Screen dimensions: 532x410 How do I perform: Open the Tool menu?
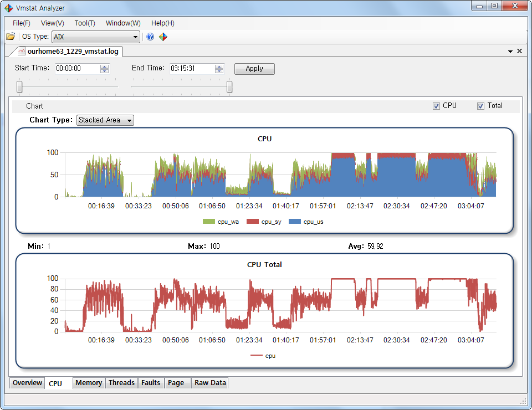(x=84, y=23)
